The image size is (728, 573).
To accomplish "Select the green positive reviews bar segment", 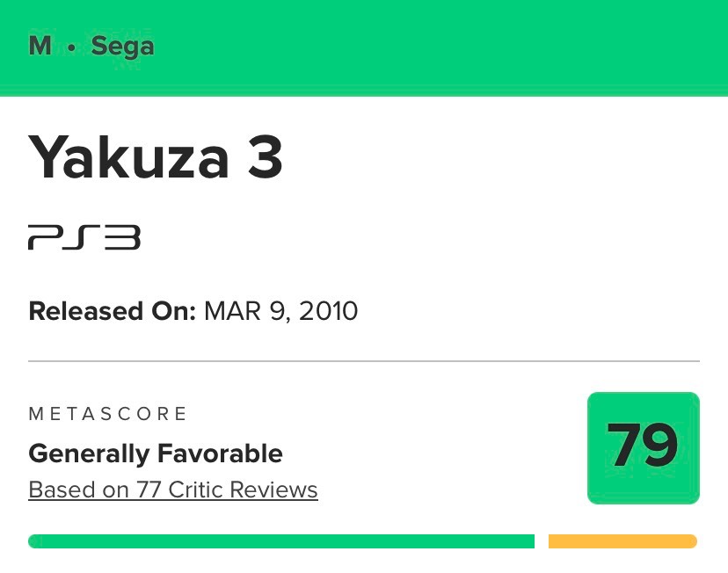I will click(281, 541).
